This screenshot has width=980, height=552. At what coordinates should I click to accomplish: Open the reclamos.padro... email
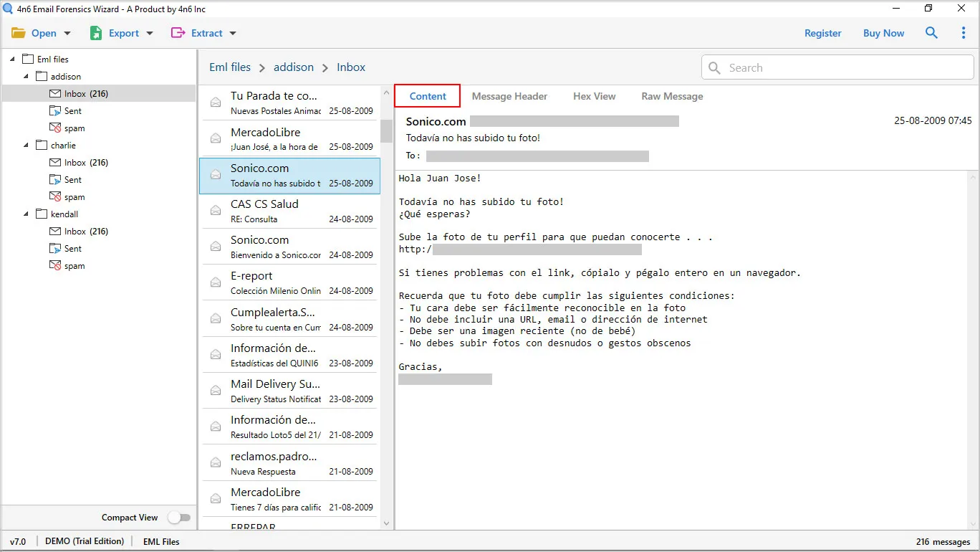tap(289, 463)
